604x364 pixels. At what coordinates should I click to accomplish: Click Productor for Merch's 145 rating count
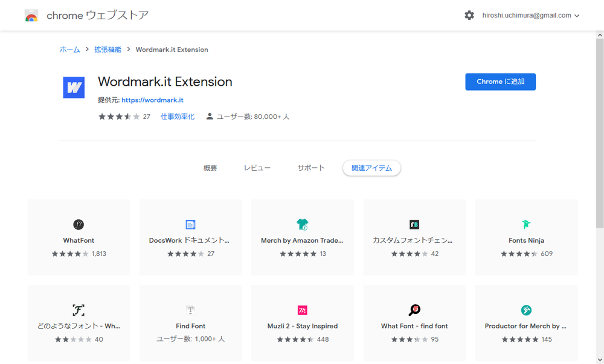[x=547, y=339]
